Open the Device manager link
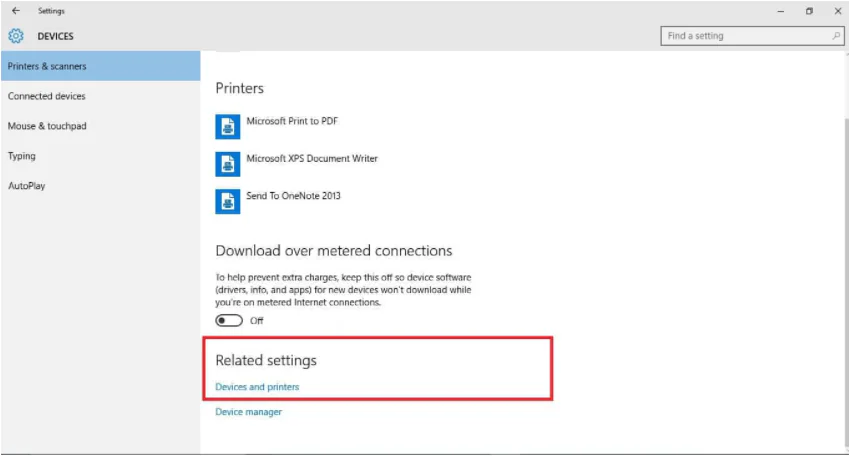This screenshot has width=849, height=457. (249, 412)
